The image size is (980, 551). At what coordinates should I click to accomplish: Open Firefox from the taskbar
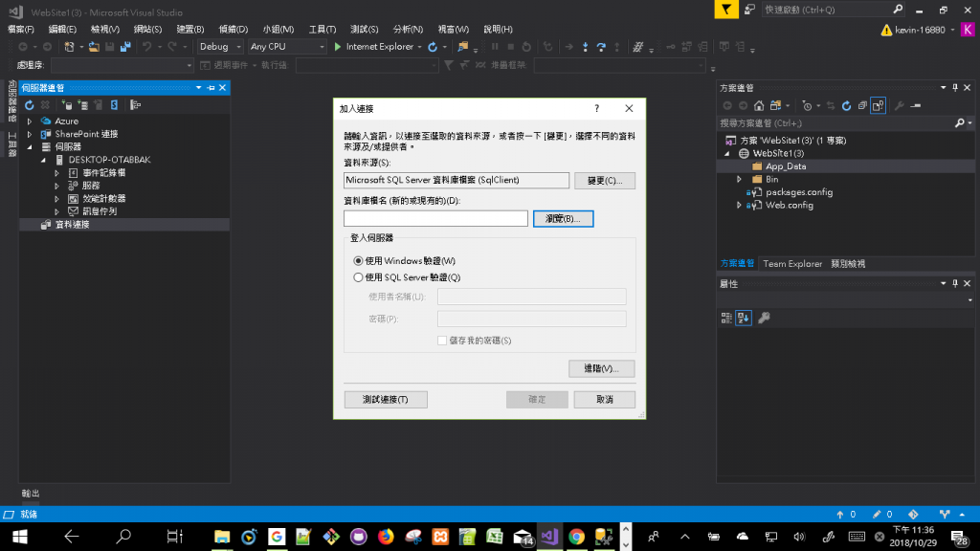[x=386, y=536]
